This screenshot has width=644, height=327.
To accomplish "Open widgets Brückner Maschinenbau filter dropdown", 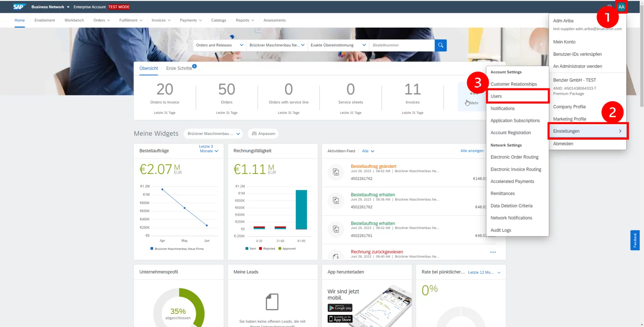I will click(x=213, y=133).
